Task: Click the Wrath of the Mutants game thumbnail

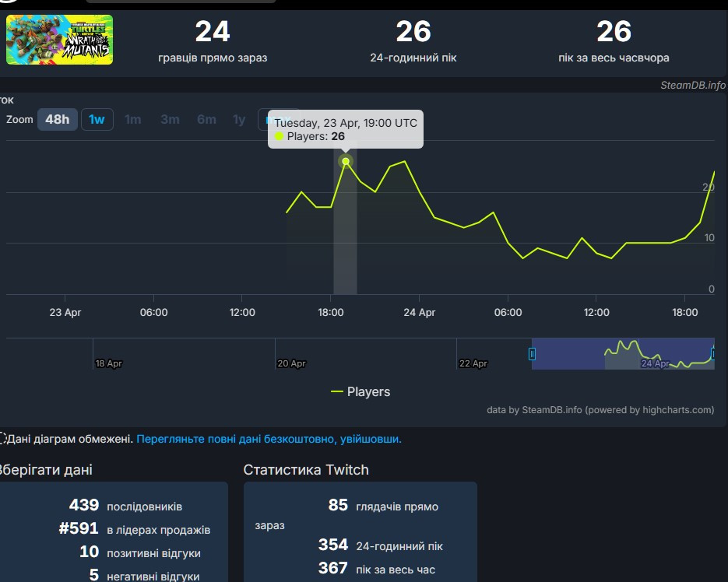Action: tap(60, 40)
